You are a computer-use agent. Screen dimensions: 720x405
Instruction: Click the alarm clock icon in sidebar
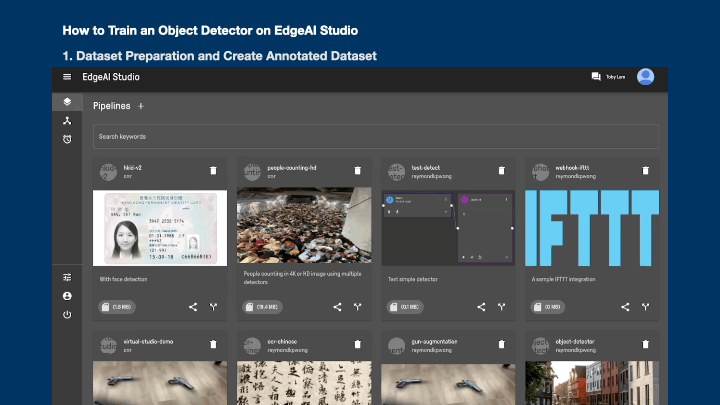(x=67, y=139)
